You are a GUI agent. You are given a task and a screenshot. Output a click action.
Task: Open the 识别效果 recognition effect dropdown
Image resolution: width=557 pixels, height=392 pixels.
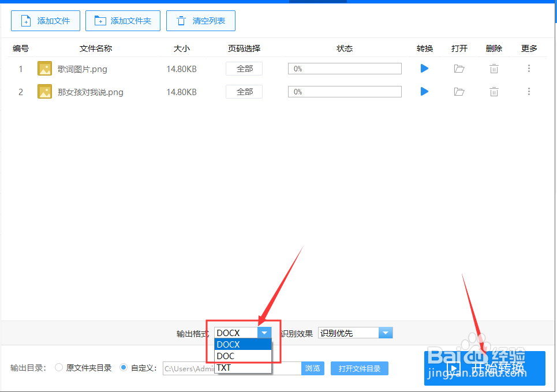pos(386,333)
